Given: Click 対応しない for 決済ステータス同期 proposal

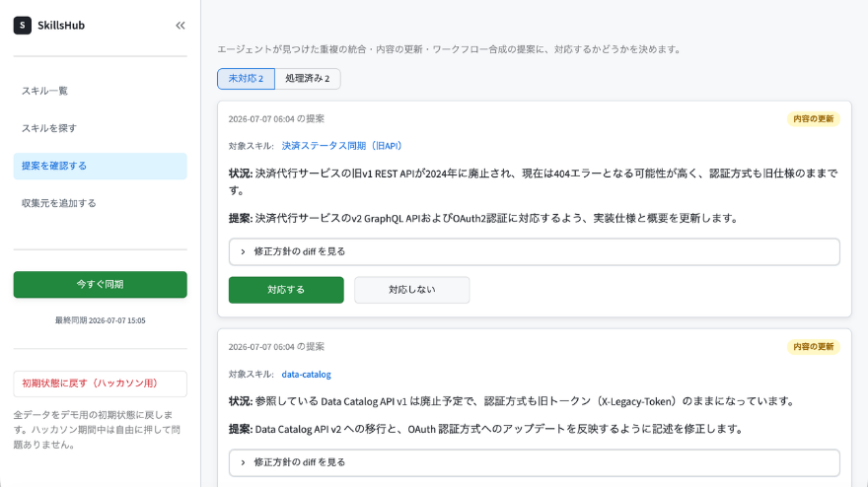Looking at the screenshot, I should 412,290.
